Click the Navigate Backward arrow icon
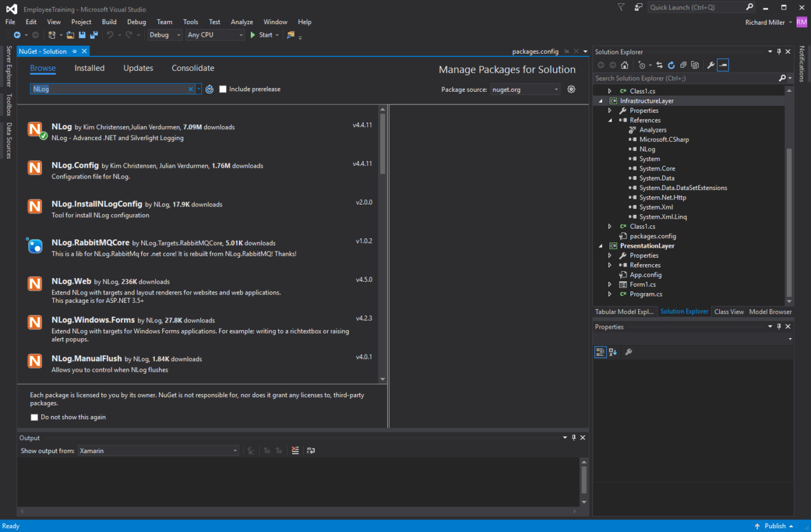This screenshot has height=532, width=811. [x=17, y=35]
